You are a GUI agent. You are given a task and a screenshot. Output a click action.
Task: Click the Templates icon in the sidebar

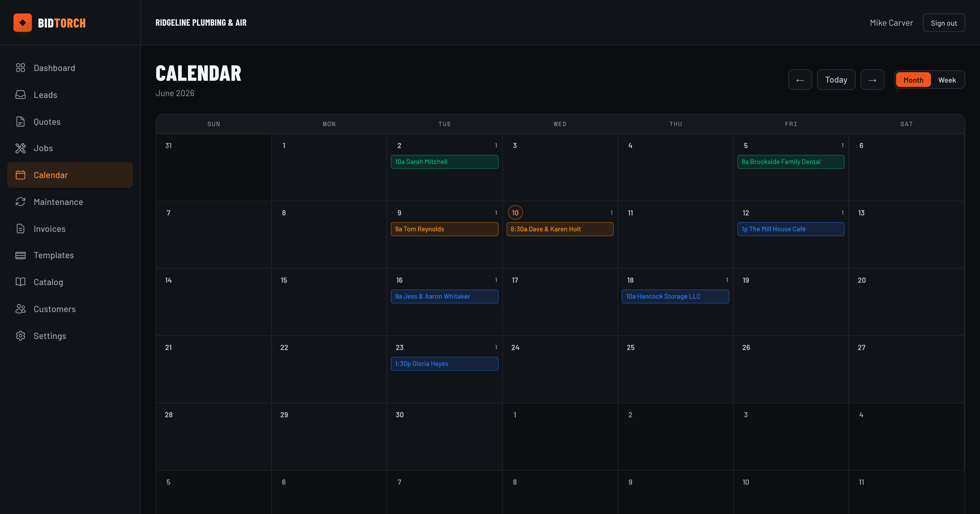[x=21, y=255]
